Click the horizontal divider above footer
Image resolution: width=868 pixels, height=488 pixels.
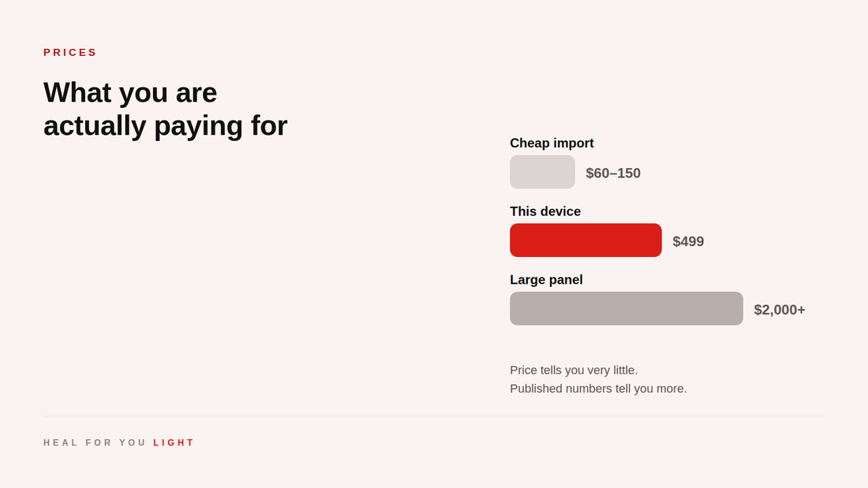(434, 416)
